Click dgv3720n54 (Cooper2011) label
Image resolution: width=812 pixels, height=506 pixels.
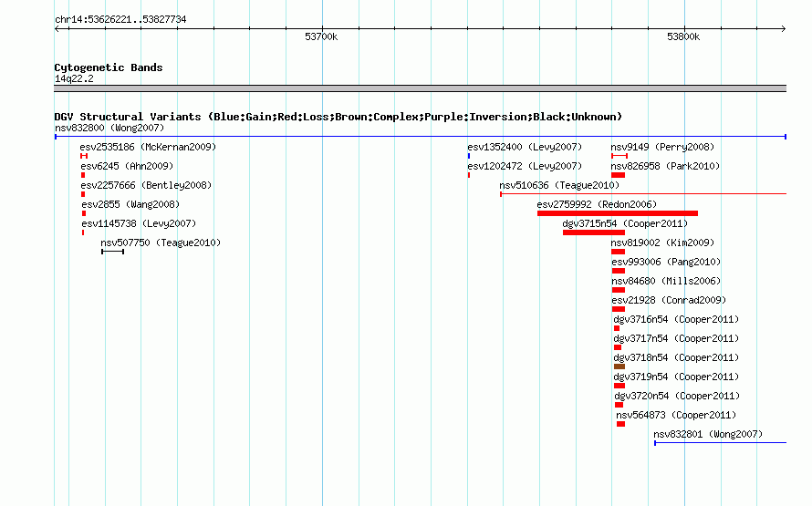coord(677,396)
